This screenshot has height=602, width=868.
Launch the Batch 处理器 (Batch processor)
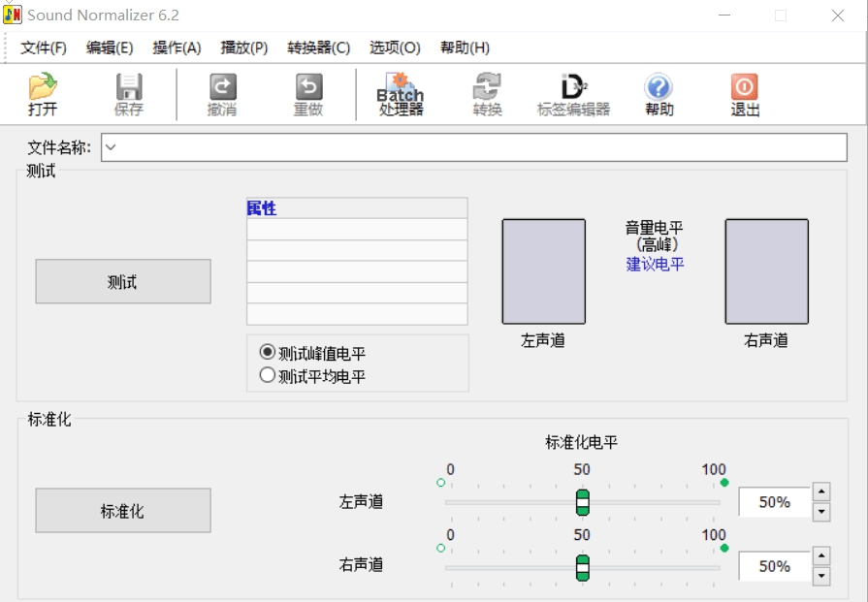pos(399,94)
